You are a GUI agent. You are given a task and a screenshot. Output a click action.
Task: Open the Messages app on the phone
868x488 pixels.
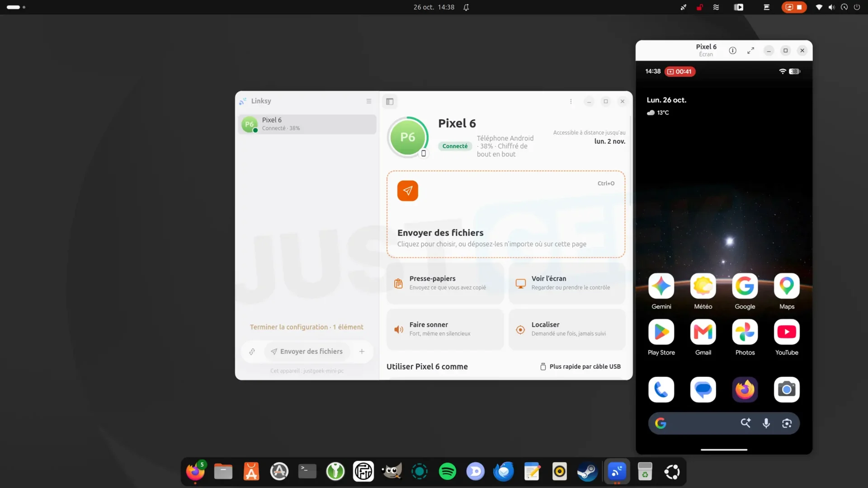pos(703,389)
